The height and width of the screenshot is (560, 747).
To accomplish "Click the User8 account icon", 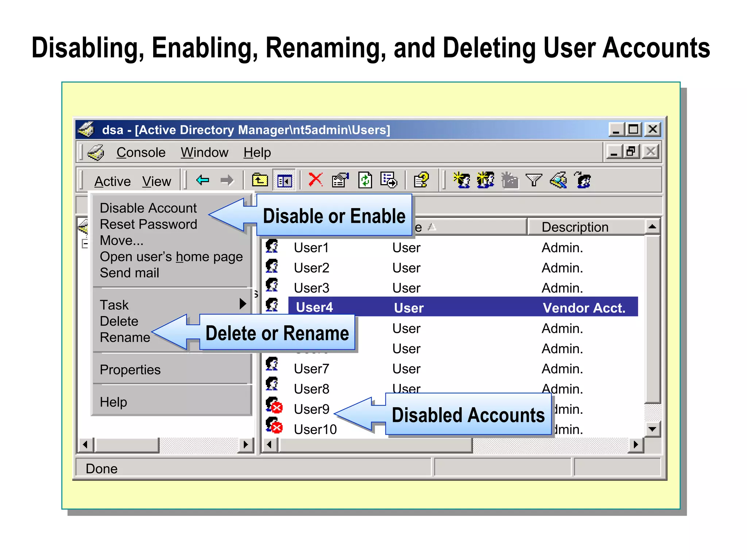I will (272, 384).
